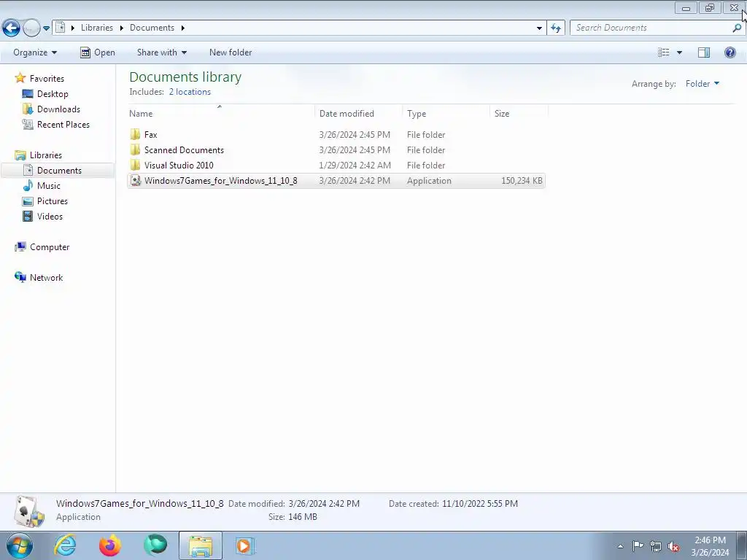Select Libraries in navigation pane
747x560 pixels.
38,155
